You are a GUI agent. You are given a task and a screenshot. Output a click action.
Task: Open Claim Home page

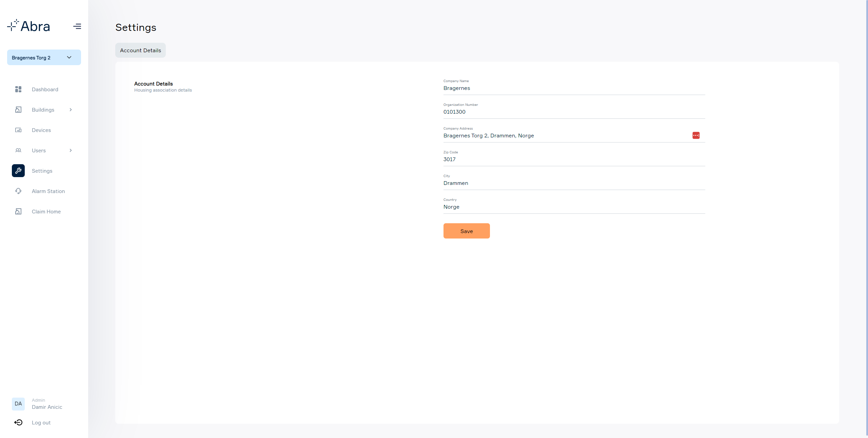(x=46, y=211)
